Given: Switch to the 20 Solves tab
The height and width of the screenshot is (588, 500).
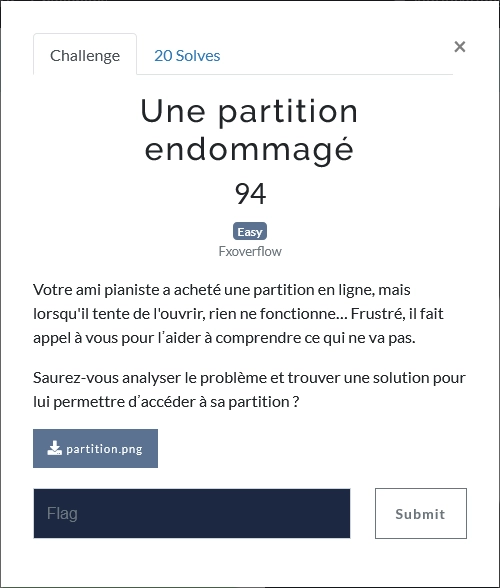Looking at the screenshot, I should click(187, 56).
